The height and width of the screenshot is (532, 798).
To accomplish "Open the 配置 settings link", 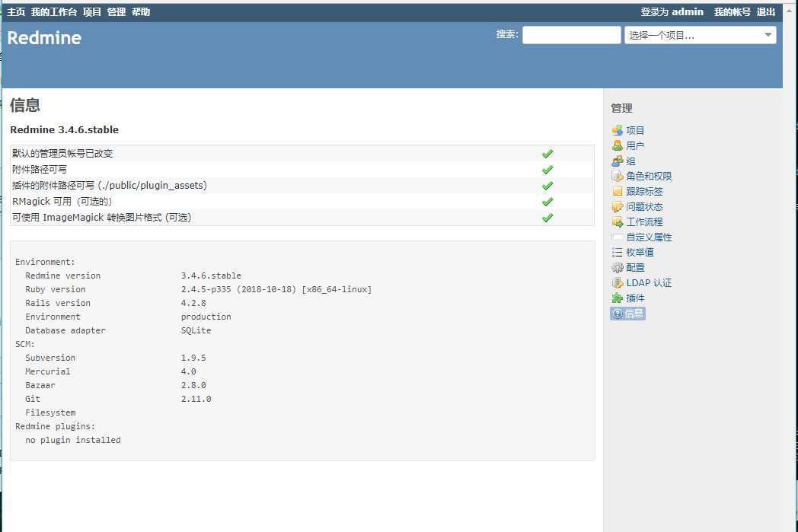I will coord(635,268).
